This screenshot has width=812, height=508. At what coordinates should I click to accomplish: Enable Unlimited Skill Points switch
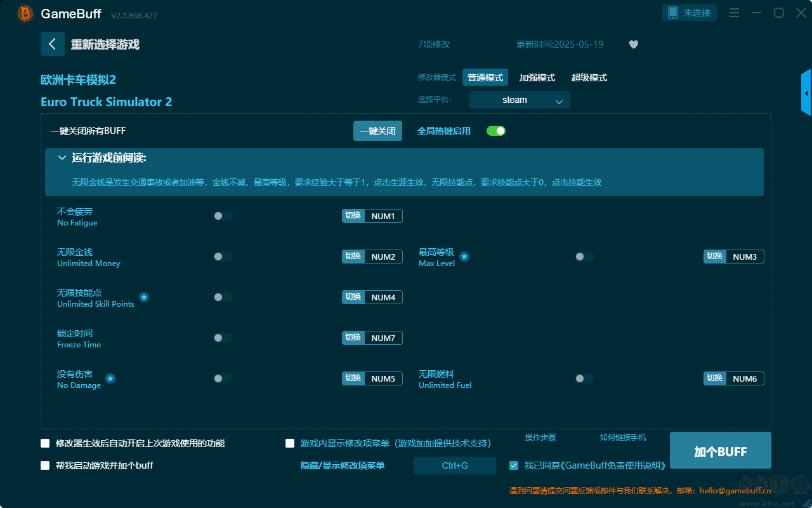coord(223,297)
